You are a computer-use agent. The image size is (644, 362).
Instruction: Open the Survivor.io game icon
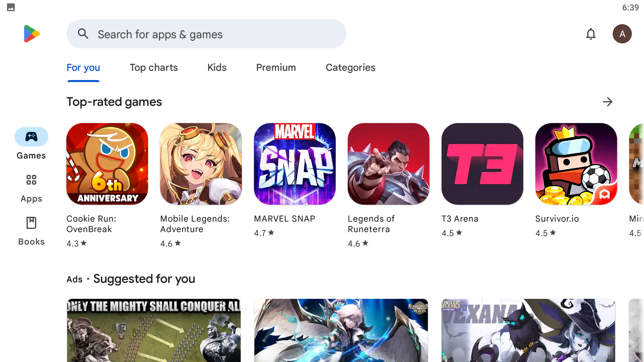point(576,164)
